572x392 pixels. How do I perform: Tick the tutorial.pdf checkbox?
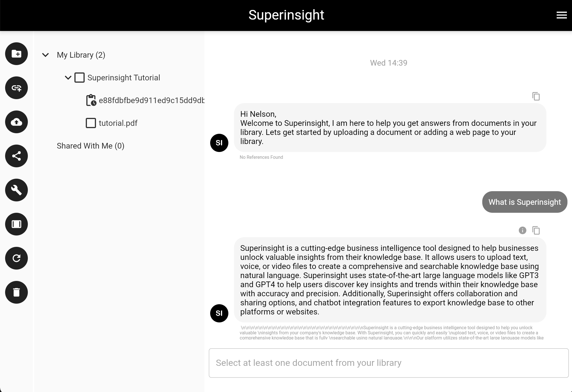(x=91, y=123)
